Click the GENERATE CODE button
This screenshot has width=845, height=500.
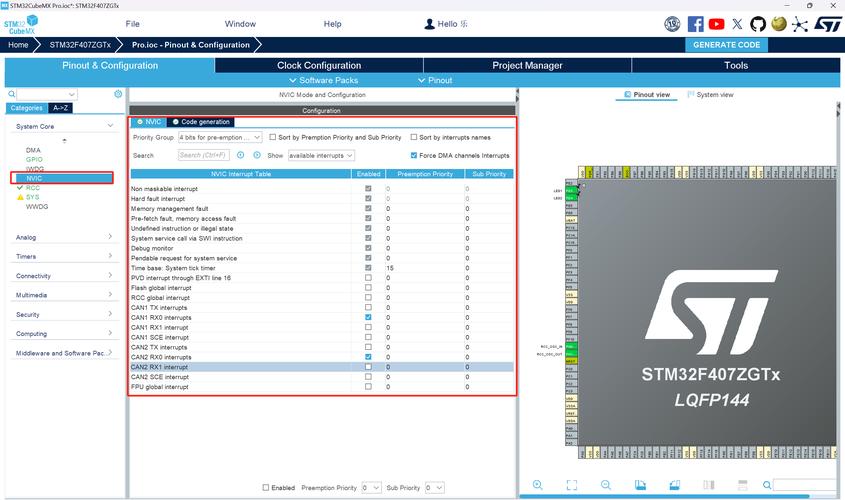726,45
